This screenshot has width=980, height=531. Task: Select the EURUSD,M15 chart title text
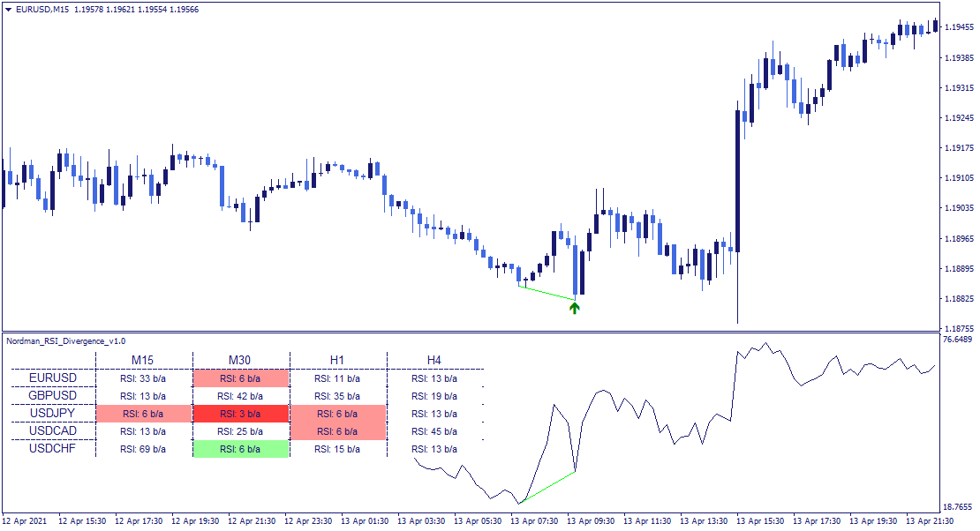pos(42,10)
